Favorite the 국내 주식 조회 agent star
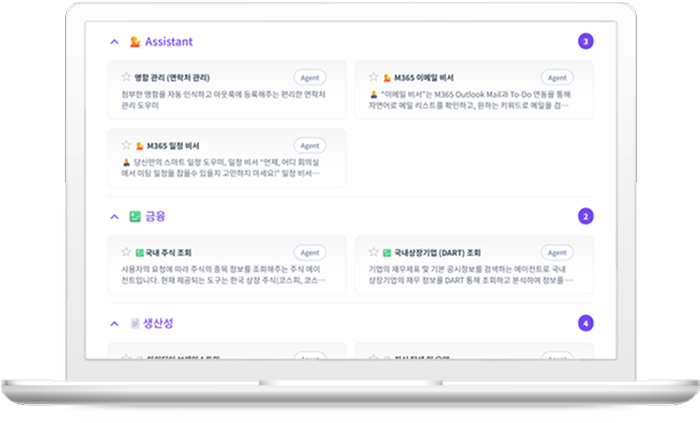The image size is (700, 423). (126, 252)
